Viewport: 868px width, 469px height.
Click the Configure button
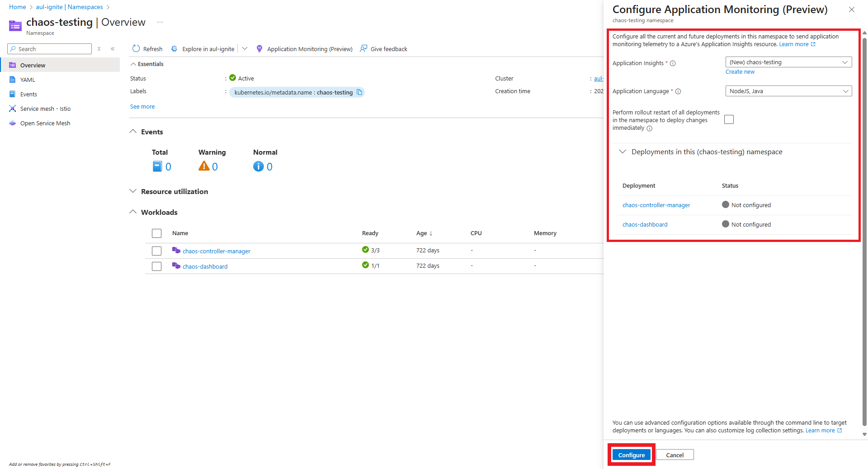click(x=631, y=455)
